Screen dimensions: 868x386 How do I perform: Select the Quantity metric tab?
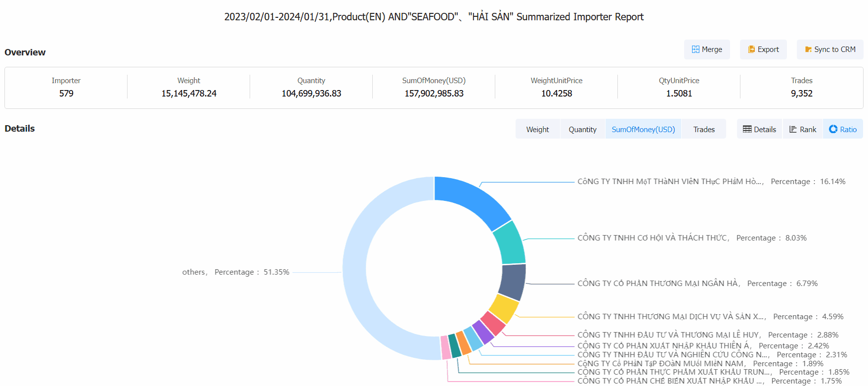point(582,129)
